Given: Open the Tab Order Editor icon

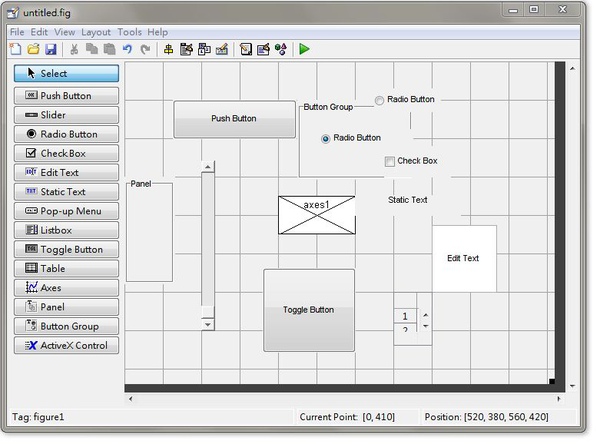Looking at the screenshot, I should (x=204, y=49).
